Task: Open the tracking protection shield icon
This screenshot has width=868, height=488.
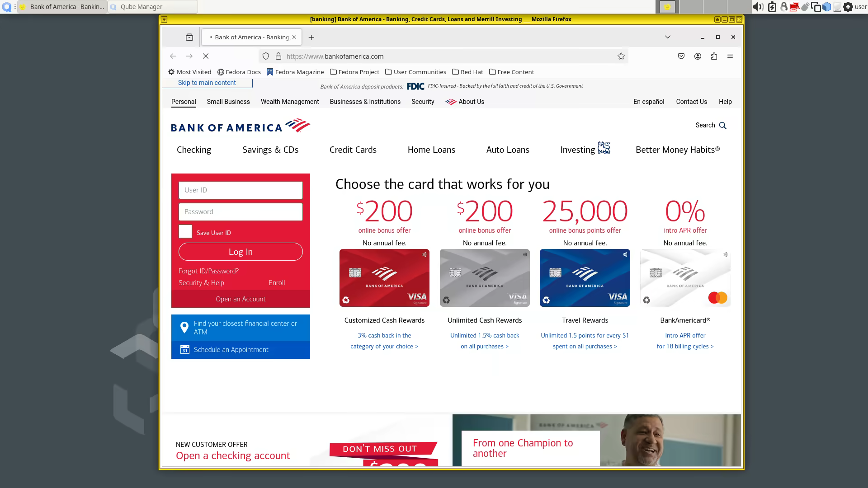Action: click(x=266, y=56)
